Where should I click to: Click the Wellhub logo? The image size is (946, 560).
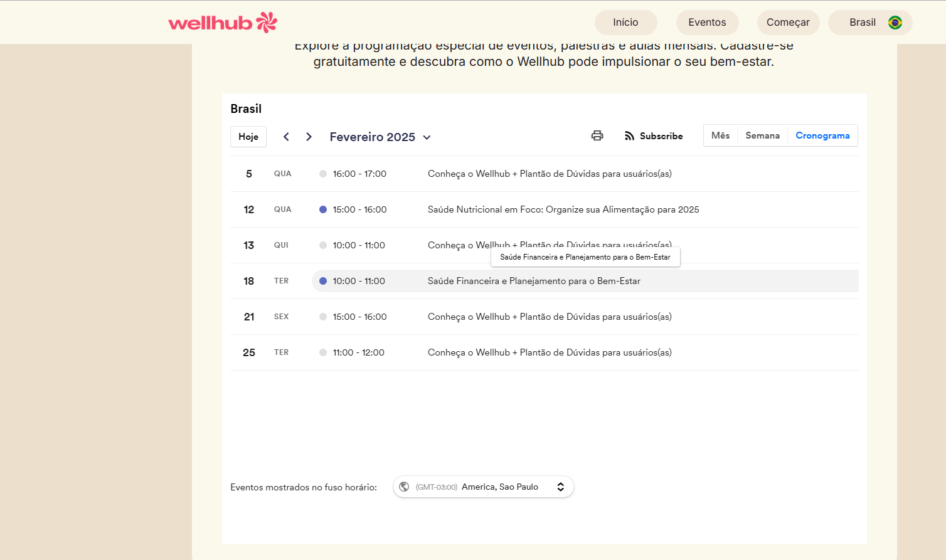click(x=223, y=23)
